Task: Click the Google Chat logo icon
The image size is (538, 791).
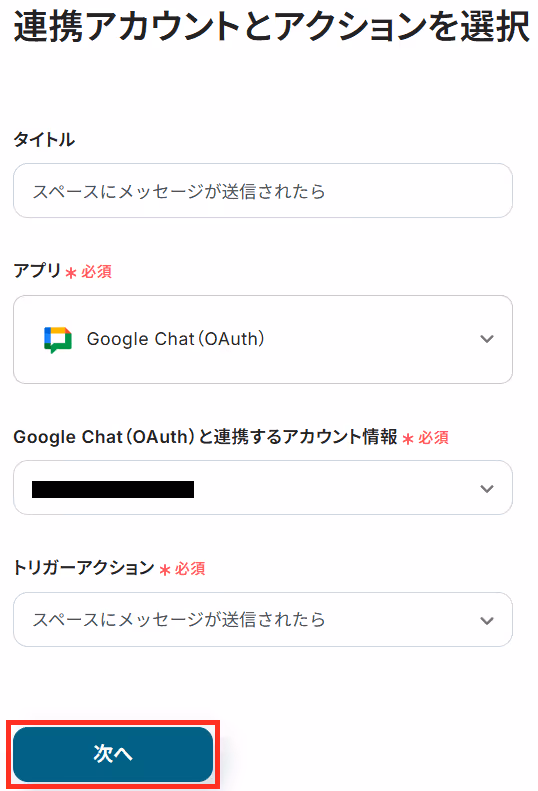Action: [x=58, y=340]
